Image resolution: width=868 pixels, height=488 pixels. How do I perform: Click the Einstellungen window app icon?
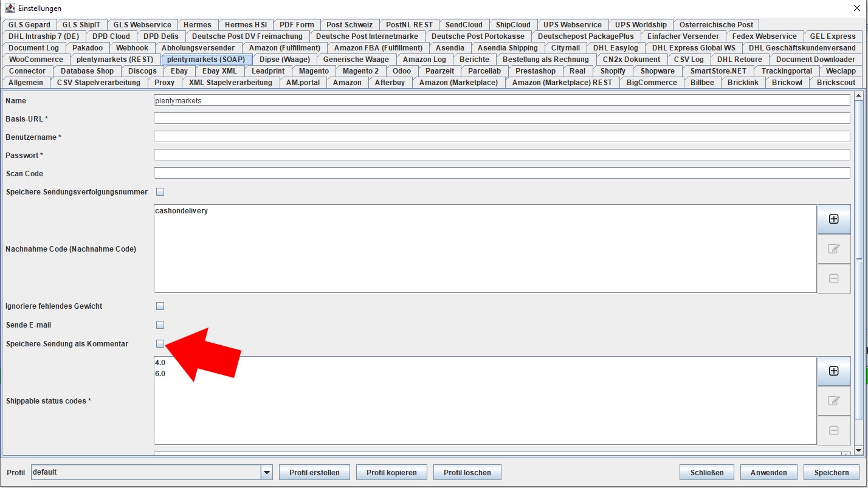9,9
